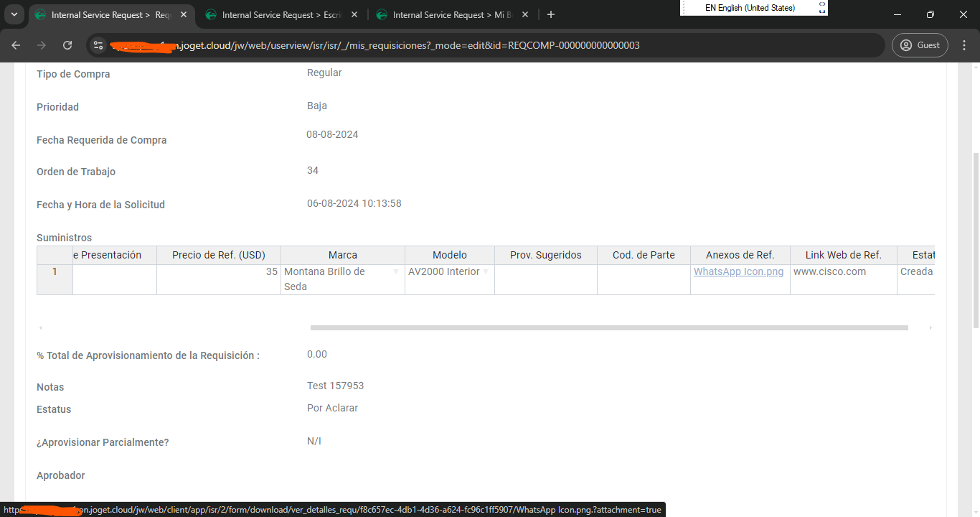This screenshot has width=980, height=517.
Task: Click the '08-08-2024' required date value
Action: point(333,134)
